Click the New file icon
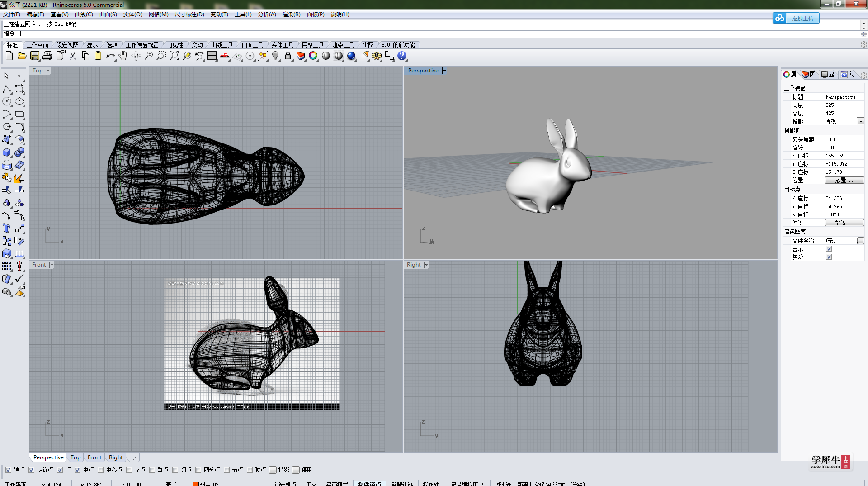The height and width of the screenshot is (486, 868). pos(9,56)
